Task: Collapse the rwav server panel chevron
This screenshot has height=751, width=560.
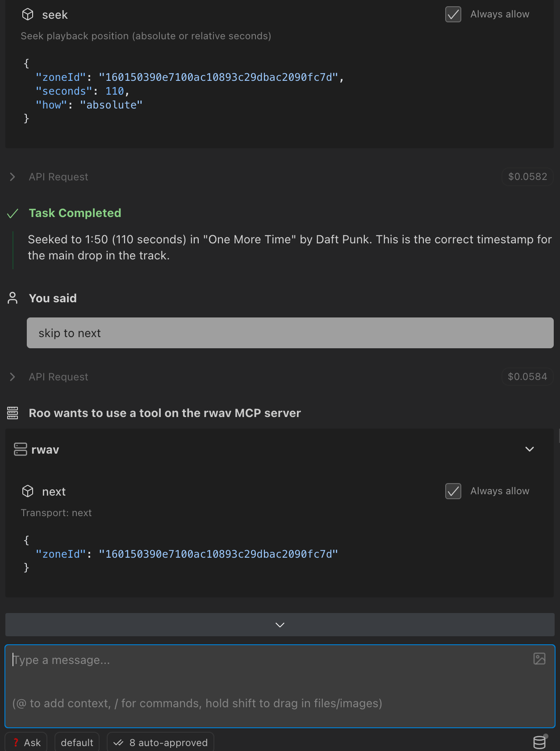Action: coord(530,449)
